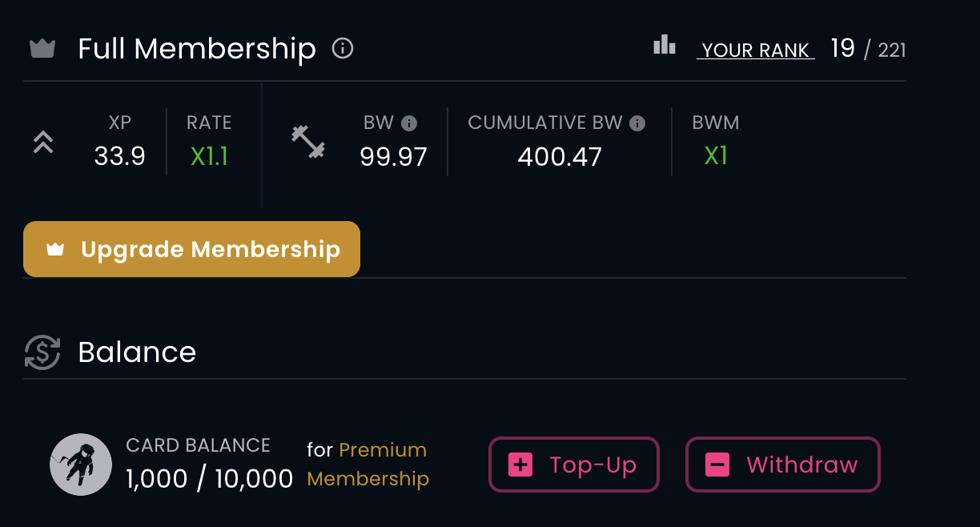Open the Full Membership info icon
The width and height of the screenshot is (980, 527).
[x=343, y=49]
